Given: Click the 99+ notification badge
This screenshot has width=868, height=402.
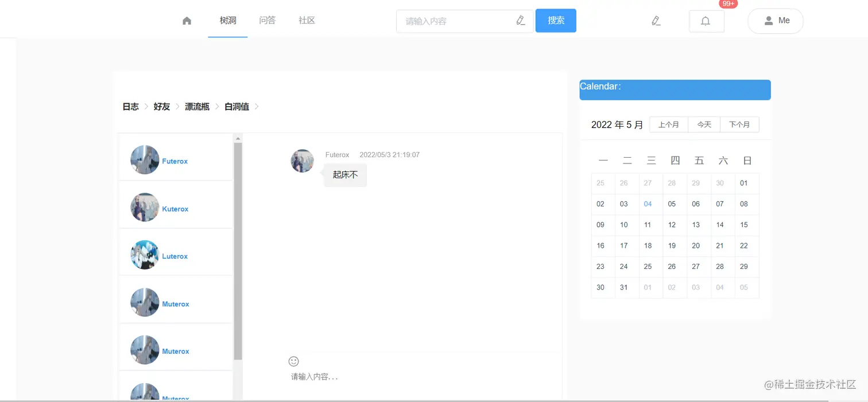Looking at the screenshot, I should [728, 4].
